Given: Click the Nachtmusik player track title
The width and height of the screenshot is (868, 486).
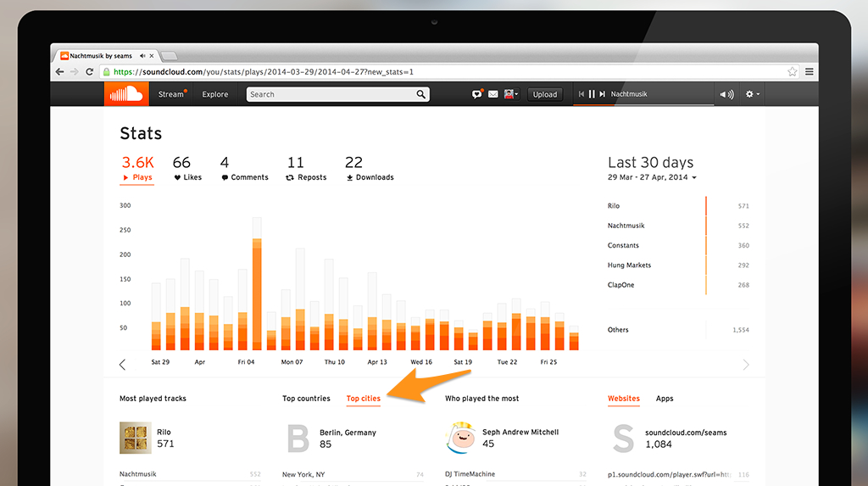Looking at the screenshot, I should tap(629, 94).
